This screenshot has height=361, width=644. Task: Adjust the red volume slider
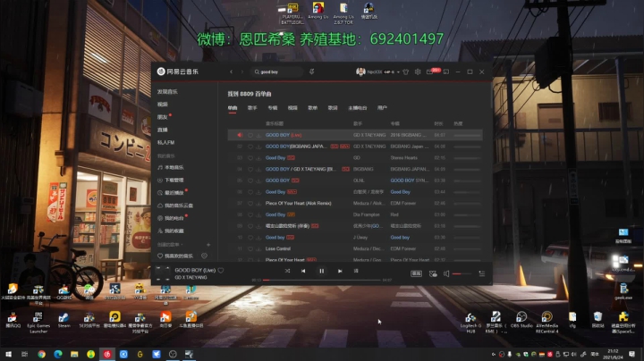tap(462, 273)
